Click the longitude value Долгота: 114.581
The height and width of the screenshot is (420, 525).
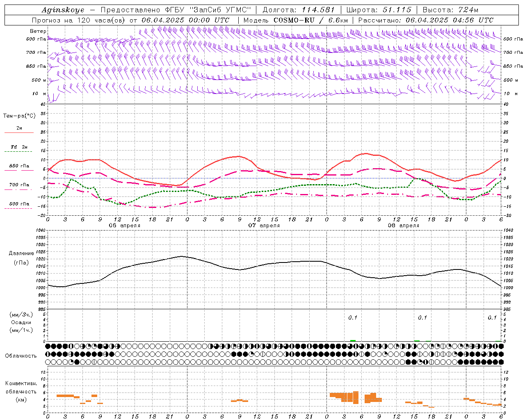tap(299, 10)
